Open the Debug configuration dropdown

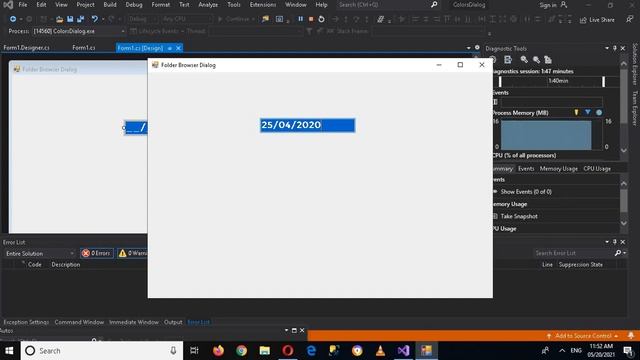142,19
